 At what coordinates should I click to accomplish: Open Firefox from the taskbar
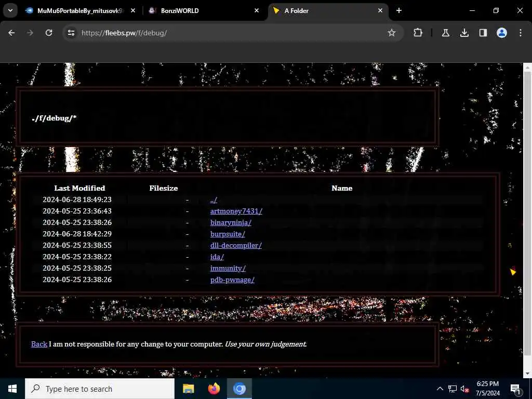tap(214, 389)
